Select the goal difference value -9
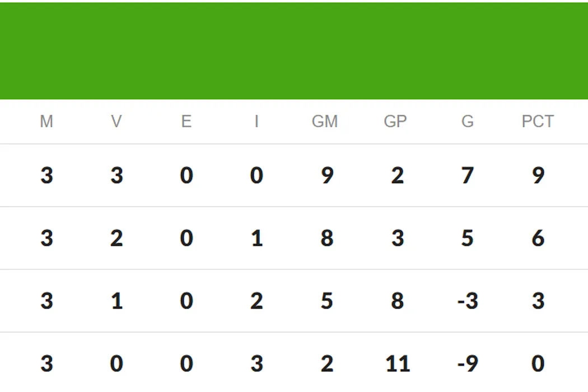 467,364
